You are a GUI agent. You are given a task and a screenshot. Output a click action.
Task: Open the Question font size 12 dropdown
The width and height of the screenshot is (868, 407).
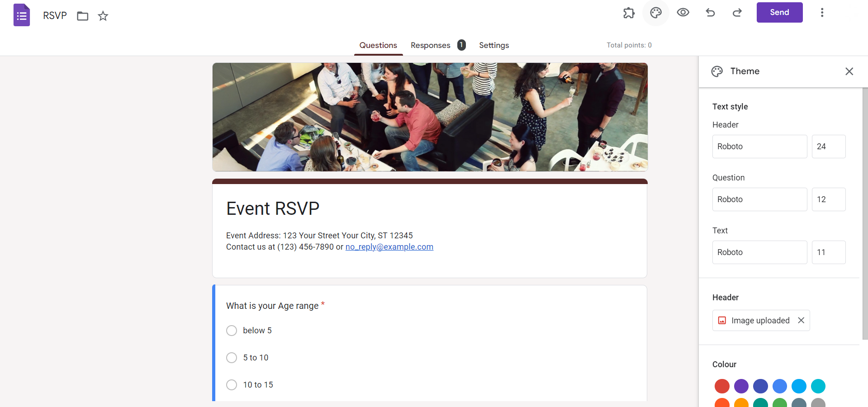829,199
